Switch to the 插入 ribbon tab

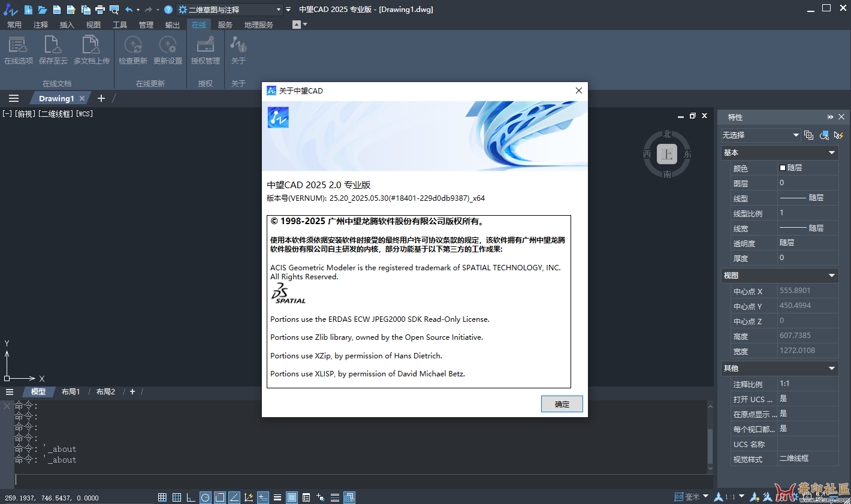67,25
